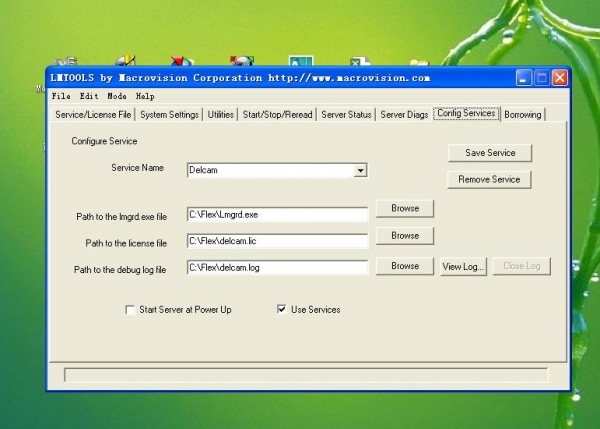Viewport: 600px width, 429px height.
Task: Open the Help menu
Action: [145, 96]
